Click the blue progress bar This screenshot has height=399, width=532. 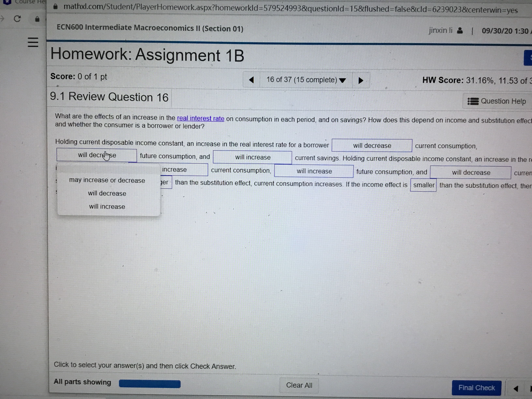tap(150, 384)
